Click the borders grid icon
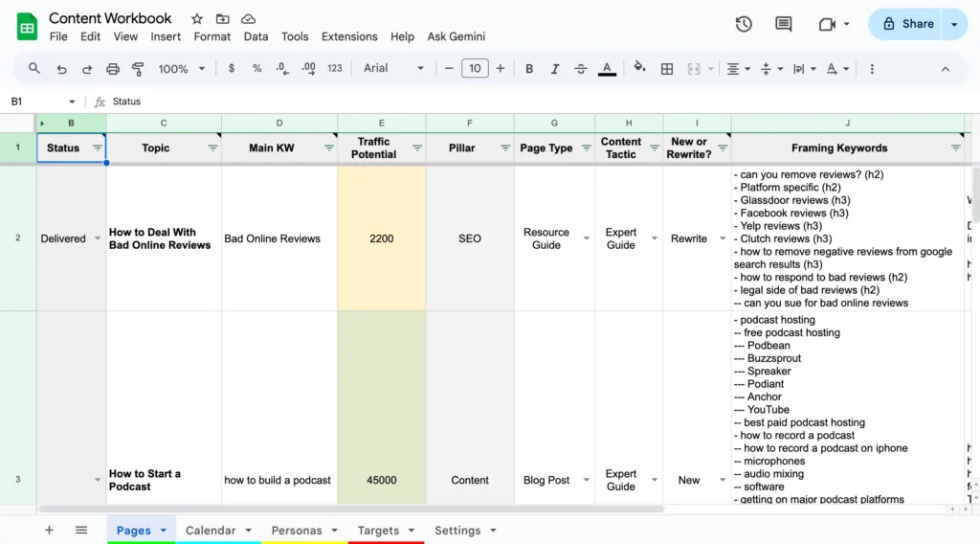The height and width of the screenshot is (544, 980). 667,69
